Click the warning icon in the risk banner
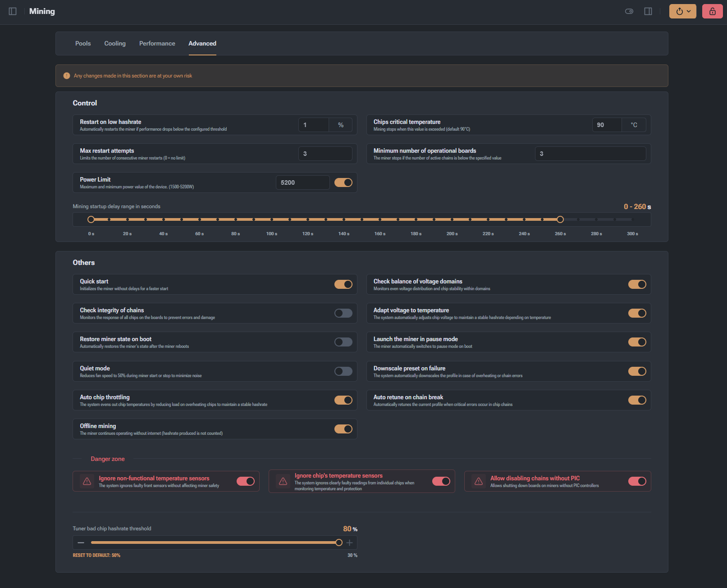 point(67,76)
